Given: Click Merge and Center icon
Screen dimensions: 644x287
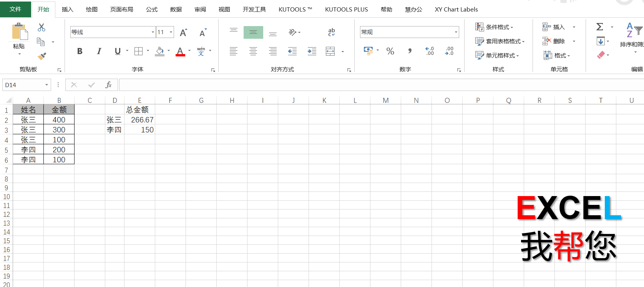Looking at the screenshot, I should click(x=330, y=51).
